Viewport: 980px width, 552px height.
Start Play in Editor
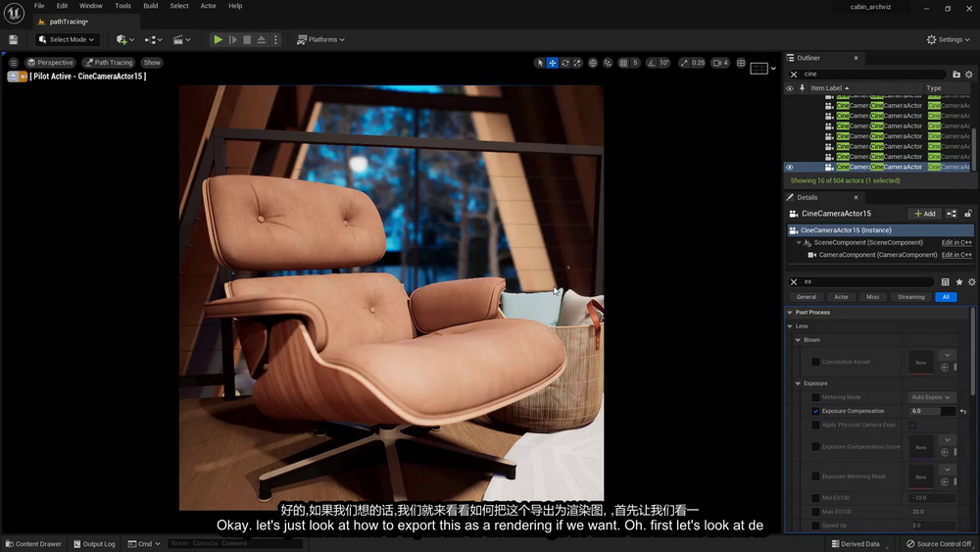[218, 39]
